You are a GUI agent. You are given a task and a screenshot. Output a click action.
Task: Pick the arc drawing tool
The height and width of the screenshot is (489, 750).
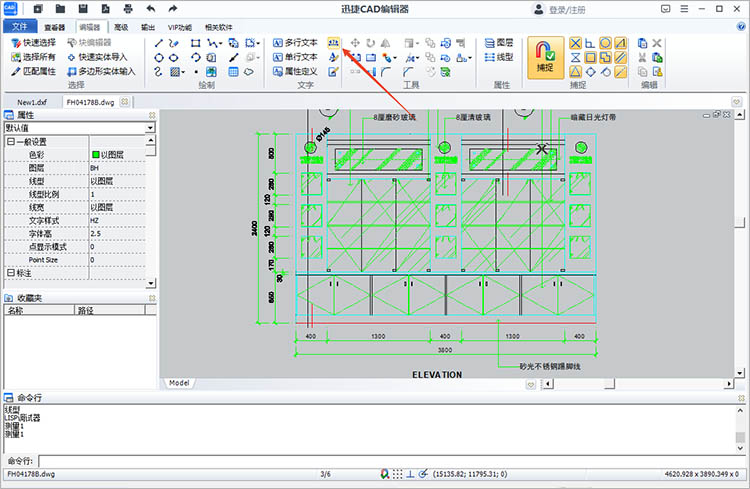(195, 57)
